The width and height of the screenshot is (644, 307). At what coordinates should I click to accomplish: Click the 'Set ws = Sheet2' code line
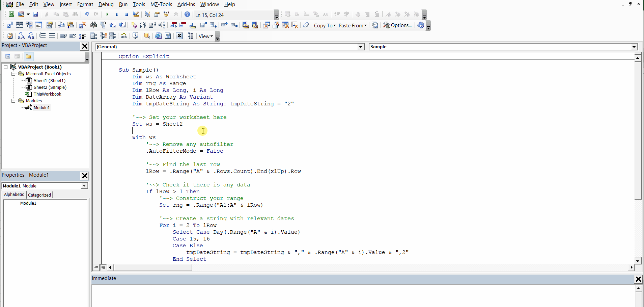tap(158, 124)
